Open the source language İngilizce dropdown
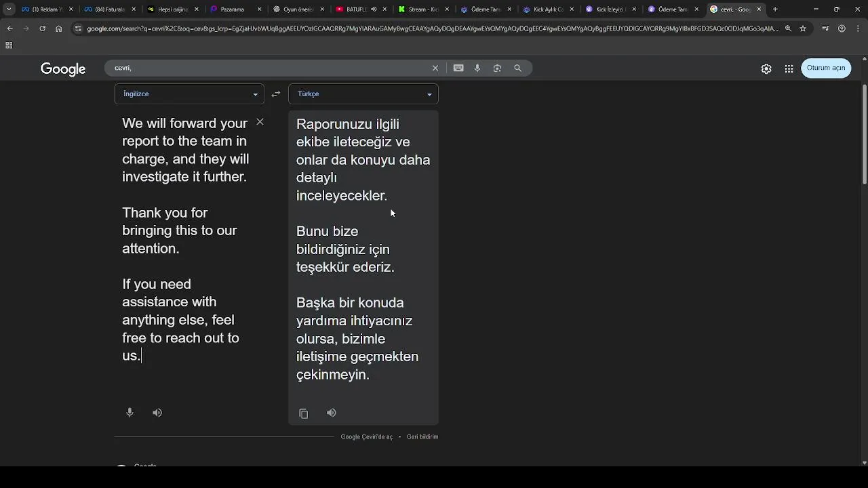This screenshot has width=868, height=488. point(189,94)
